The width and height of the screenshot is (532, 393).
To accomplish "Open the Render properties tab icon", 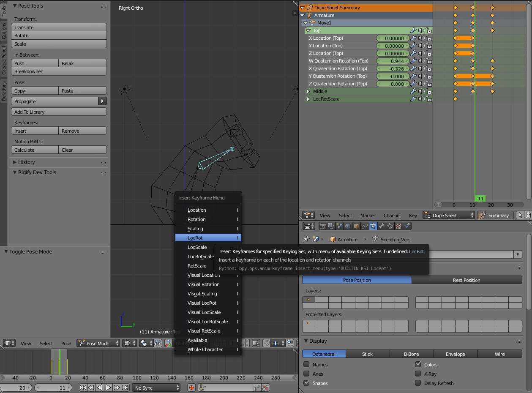I will 323,226.
